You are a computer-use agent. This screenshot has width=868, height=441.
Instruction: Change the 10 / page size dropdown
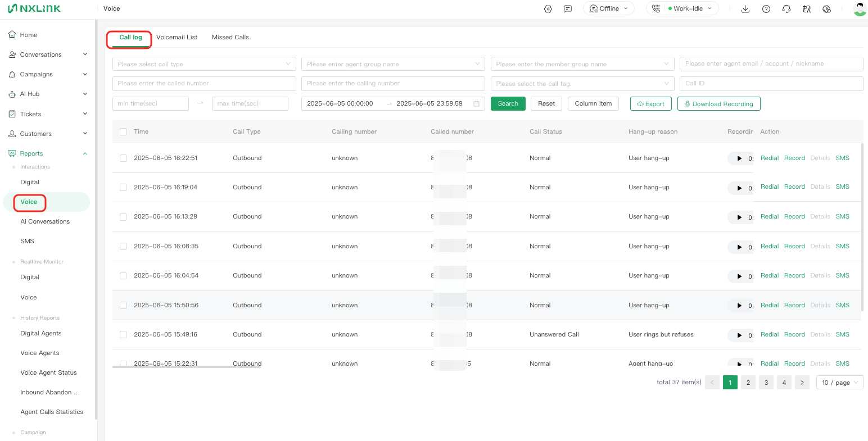coord(840,383)
